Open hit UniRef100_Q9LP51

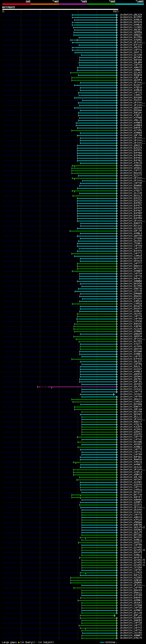pyautogui.click(x=131, y=387)
